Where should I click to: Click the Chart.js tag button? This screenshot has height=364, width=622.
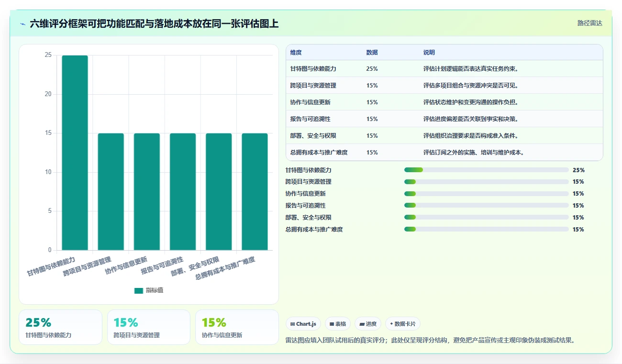click(x=303, y=324)
